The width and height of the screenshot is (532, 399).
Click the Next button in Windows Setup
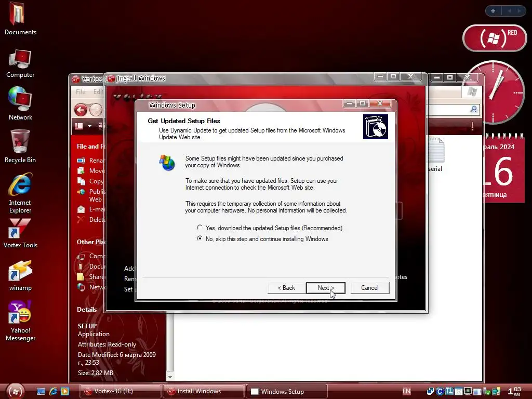point(325,288)
